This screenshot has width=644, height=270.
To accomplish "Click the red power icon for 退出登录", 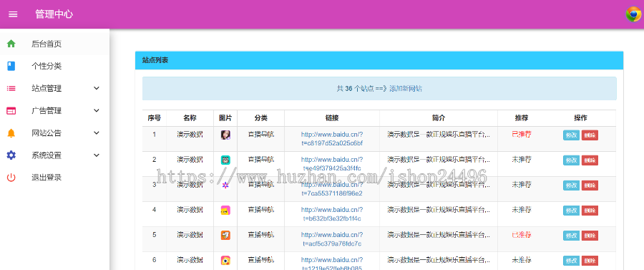I will [x=11, y=178].
